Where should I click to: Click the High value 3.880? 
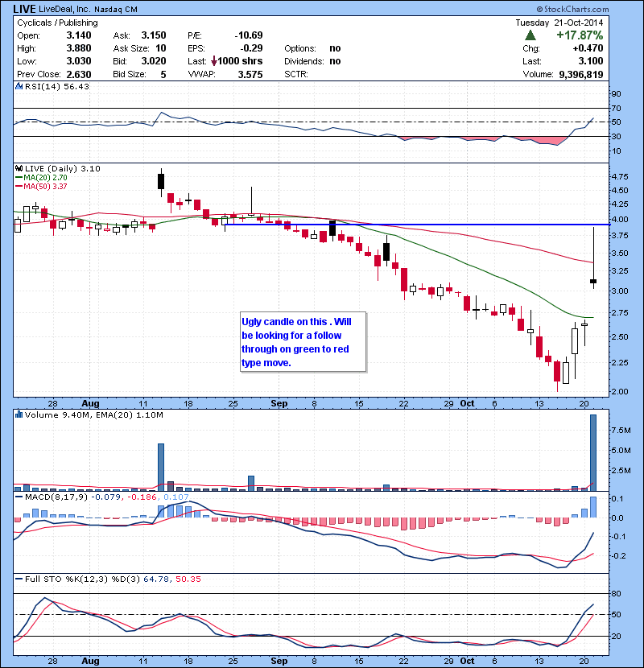(79, 48)
